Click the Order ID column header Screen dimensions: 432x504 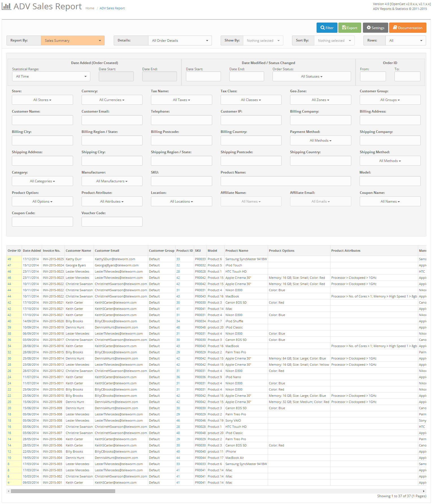pos(14,251)
